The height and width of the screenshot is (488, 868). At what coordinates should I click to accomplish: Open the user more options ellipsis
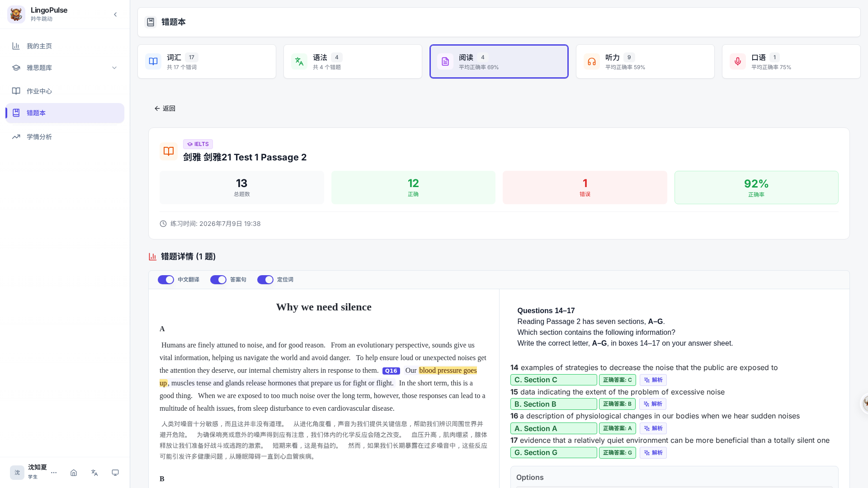(x=54, y=473)
